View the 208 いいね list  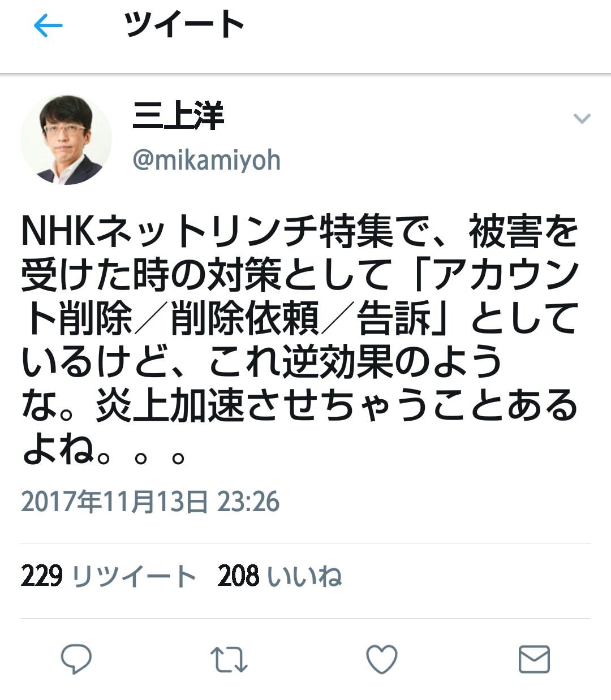(x=279, y=577)
